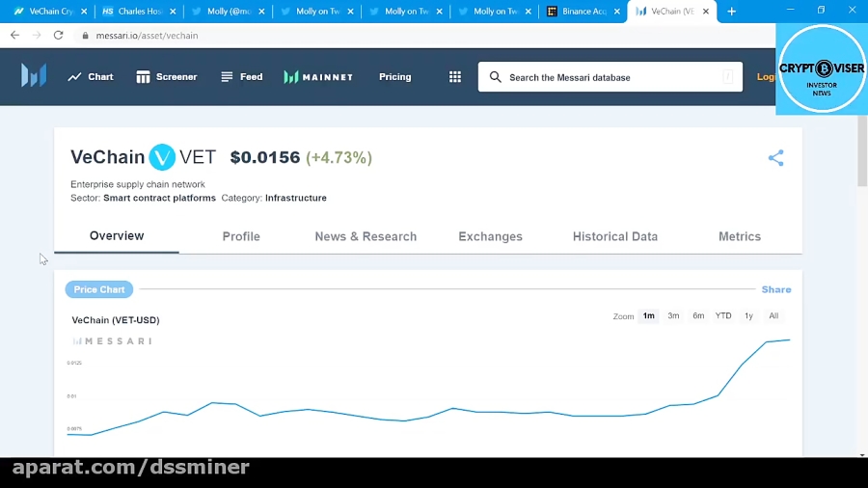868x488 pixels.
Task: Switch to the Binance Acq browser tab
Action: tap(583, 11)
